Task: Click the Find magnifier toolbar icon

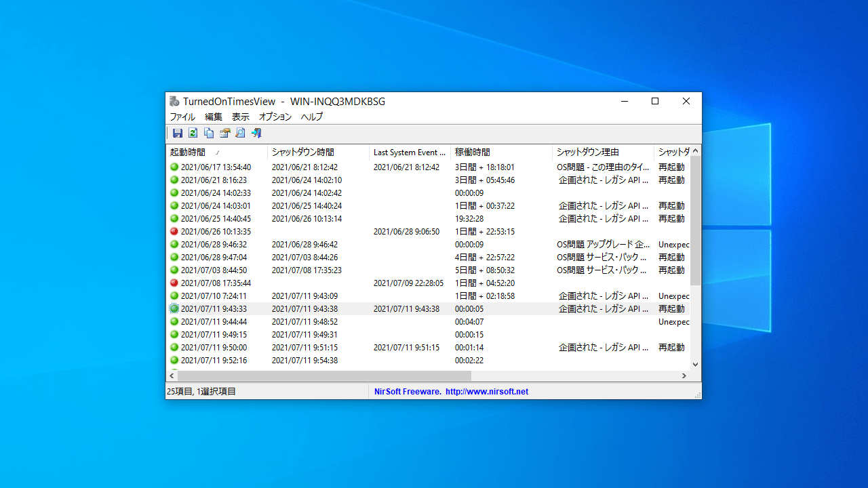Action: tap(240, 134)
